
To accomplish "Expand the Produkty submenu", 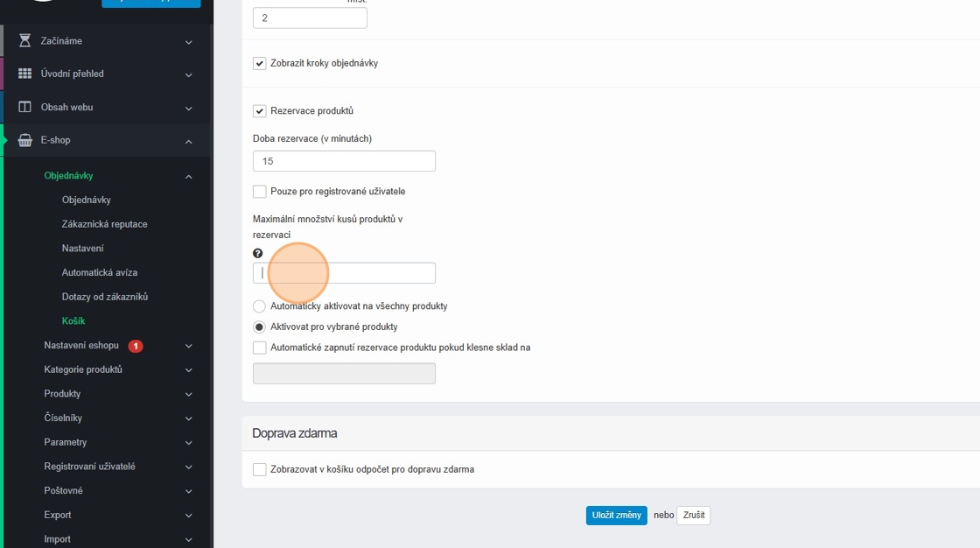I will click(x=188, y=395).
